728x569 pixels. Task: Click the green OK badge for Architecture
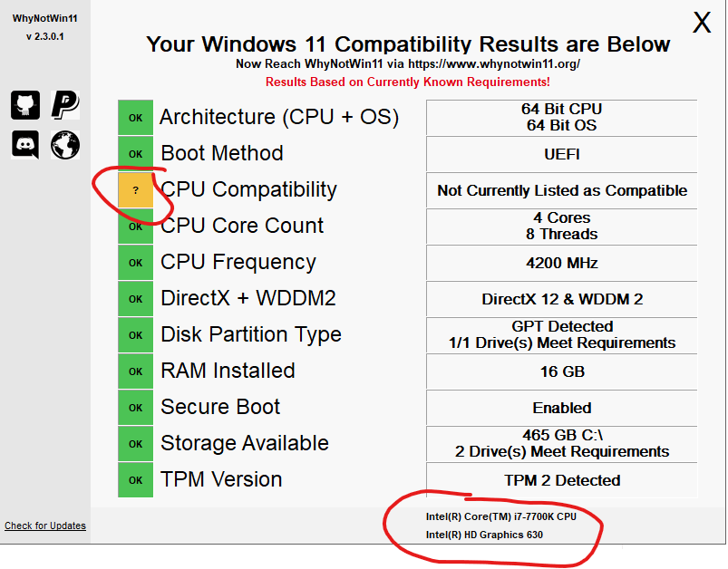coord(136,118)
